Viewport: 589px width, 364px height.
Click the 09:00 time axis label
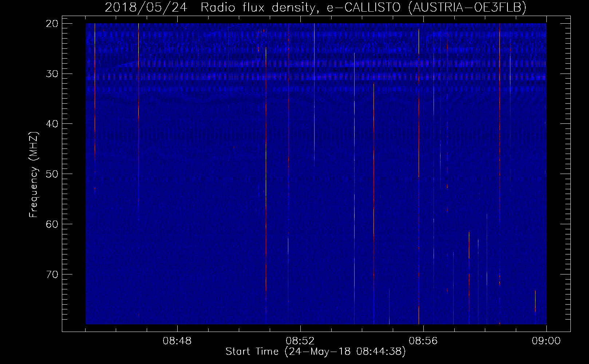tap(546, 341)
